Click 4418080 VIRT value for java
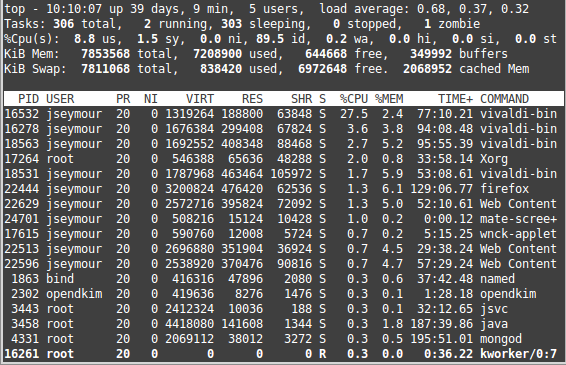Screen dimensions: 566x365 coord(190,324)
